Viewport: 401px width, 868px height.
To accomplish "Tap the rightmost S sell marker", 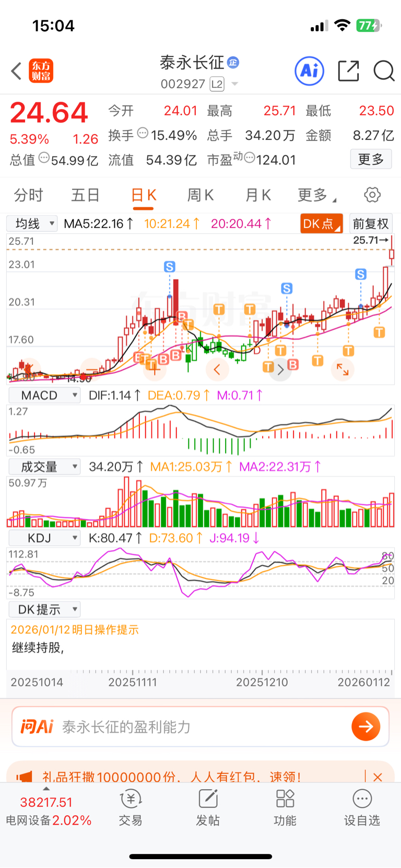I will pos(361,274).
